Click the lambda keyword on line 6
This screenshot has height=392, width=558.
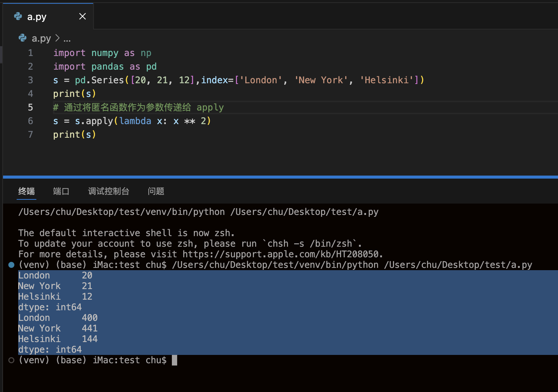(x=135, y=121)
